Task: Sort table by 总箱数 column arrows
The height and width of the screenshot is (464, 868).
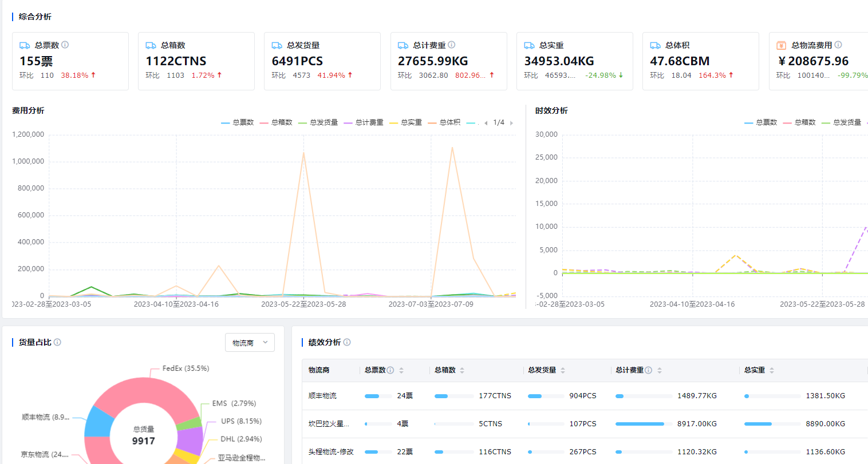Action: coord(462,370)
